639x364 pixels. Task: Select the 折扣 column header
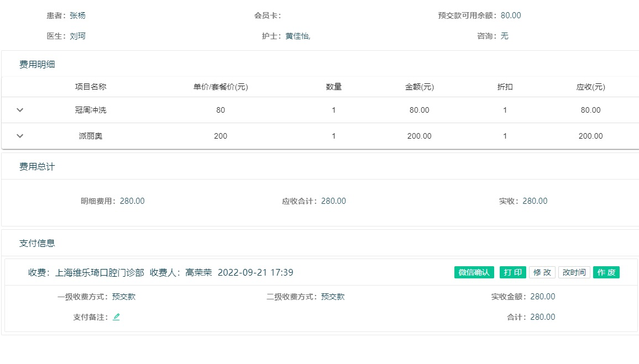click(505, 87)
